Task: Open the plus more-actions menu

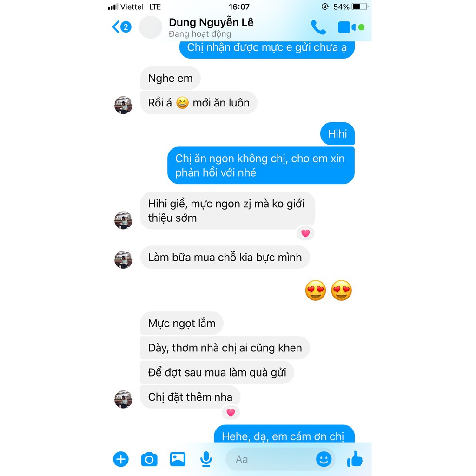Action: click(121, 459)
